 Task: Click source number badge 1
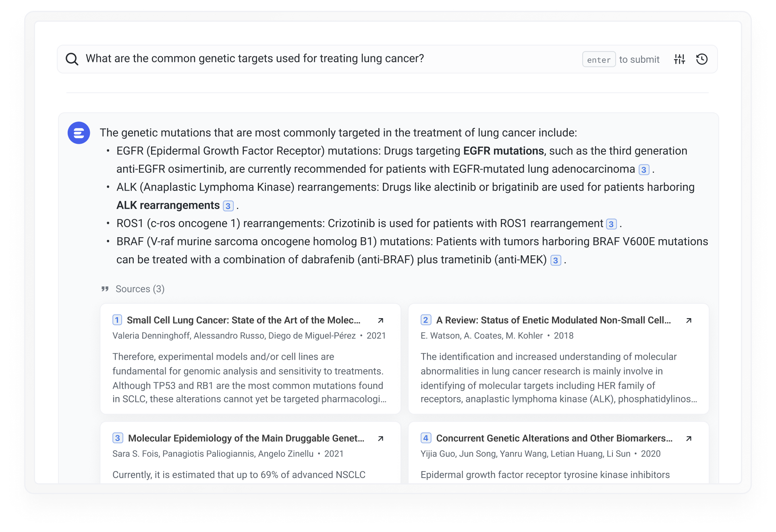(x=117, y=320)
